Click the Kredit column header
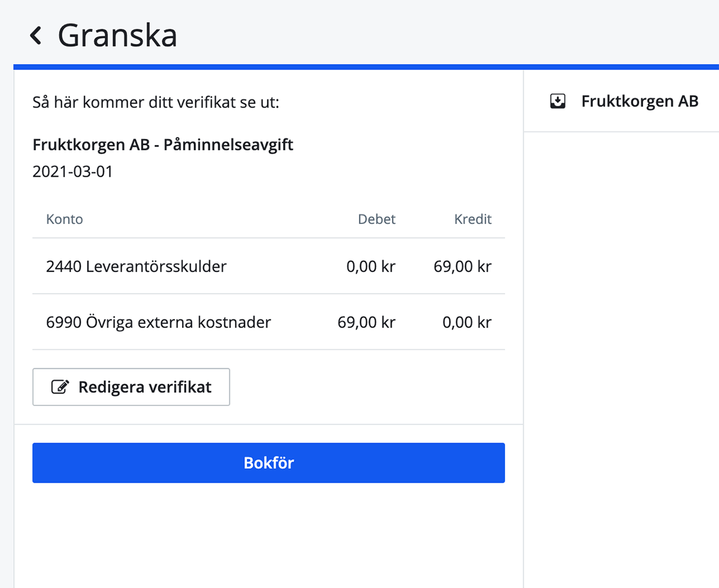This screenshot has width=719, height=588. pyautogui.click(x=473, y=219)
